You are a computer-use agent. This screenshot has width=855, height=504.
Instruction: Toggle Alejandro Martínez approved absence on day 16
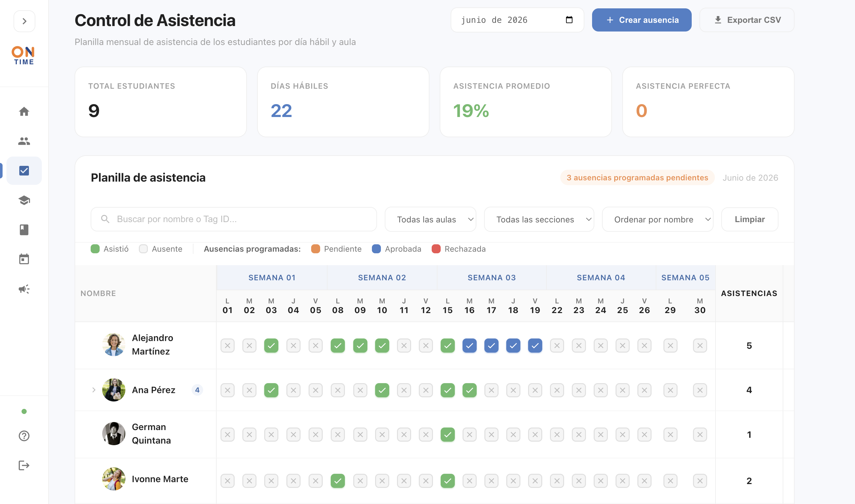click(x=470, y=346)
